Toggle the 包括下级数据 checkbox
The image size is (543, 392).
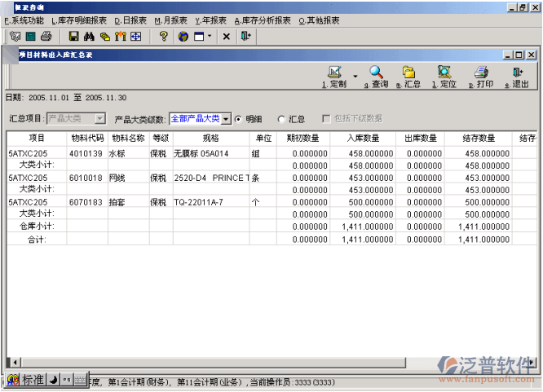click(327, 119)
